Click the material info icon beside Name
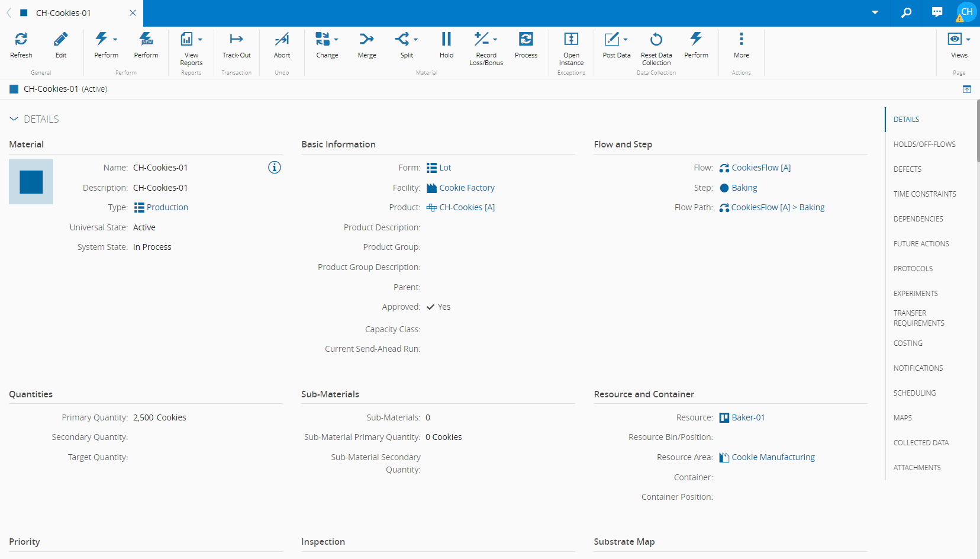The image size is (980, 559). (275, 168)
